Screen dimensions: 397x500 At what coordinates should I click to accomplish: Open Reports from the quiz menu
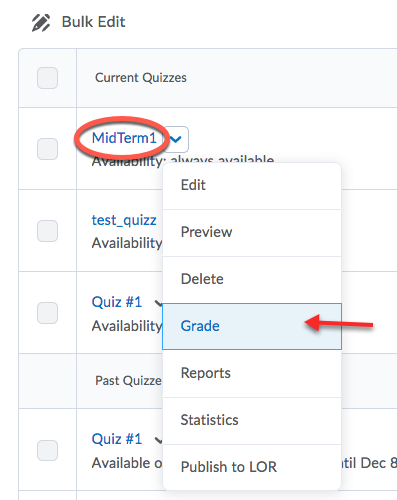point(252,373)
